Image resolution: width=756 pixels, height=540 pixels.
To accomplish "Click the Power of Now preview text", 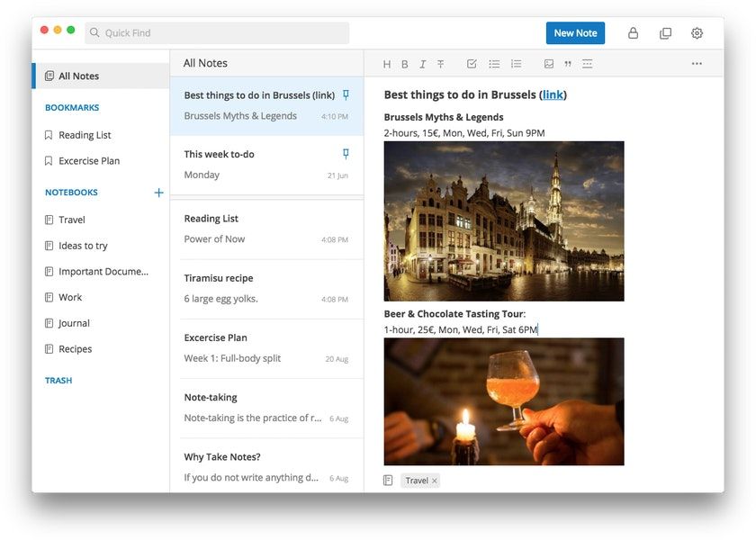I will [x=214, y=239].
